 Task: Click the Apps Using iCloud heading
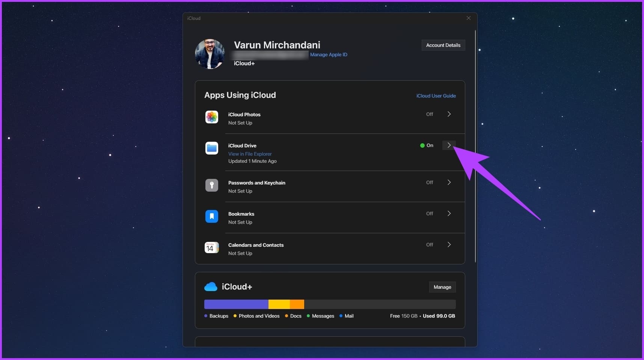(240, 95)
